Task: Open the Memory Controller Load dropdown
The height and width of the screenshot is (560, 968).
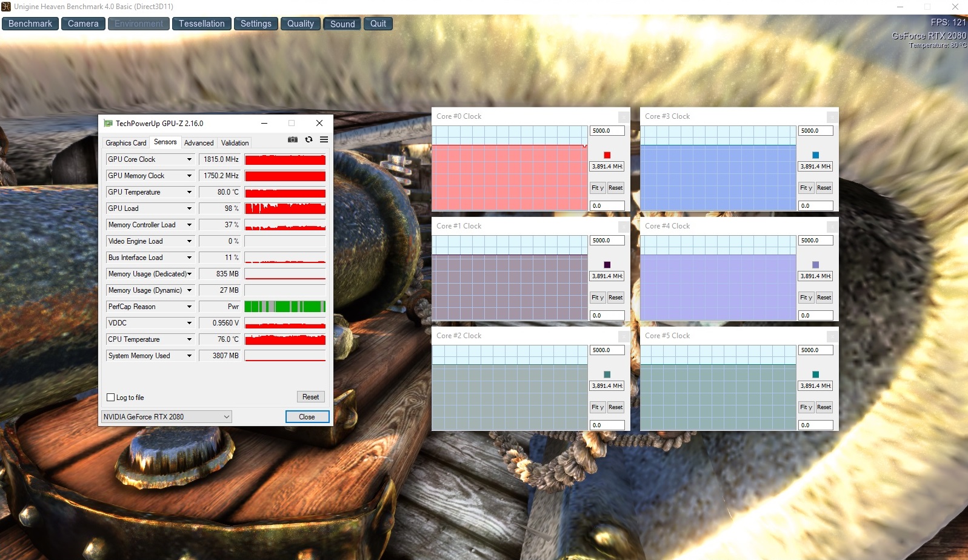Action: tap(189, 225)
